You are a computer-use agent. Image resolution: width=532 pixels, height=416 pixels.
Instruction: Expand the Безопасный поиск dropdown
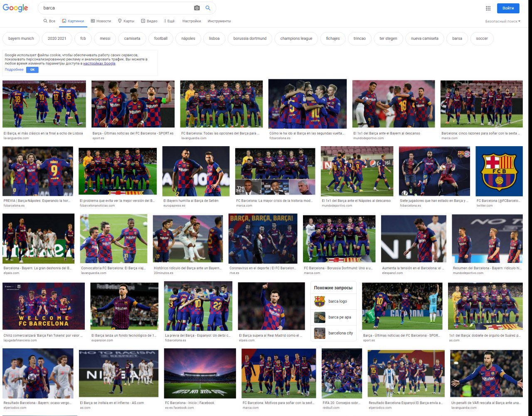pyautogui.click(x=503, y=21)
